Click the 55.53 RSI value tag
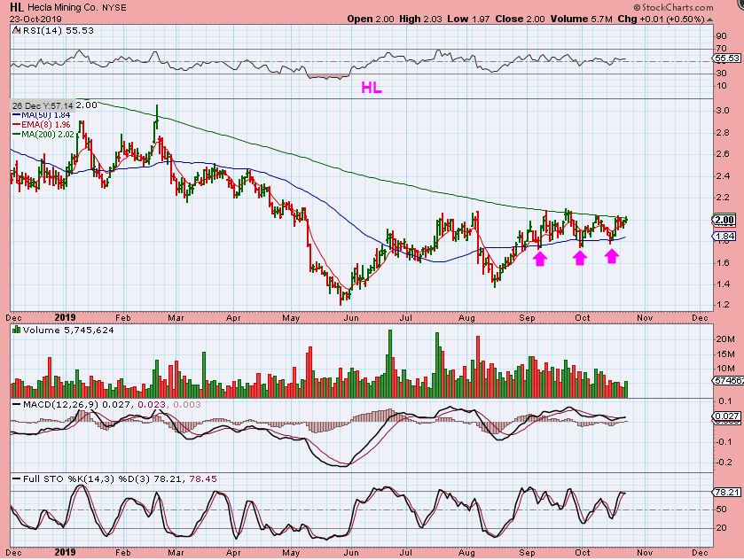This screenshot has height=560, width=744. point(727,58)
